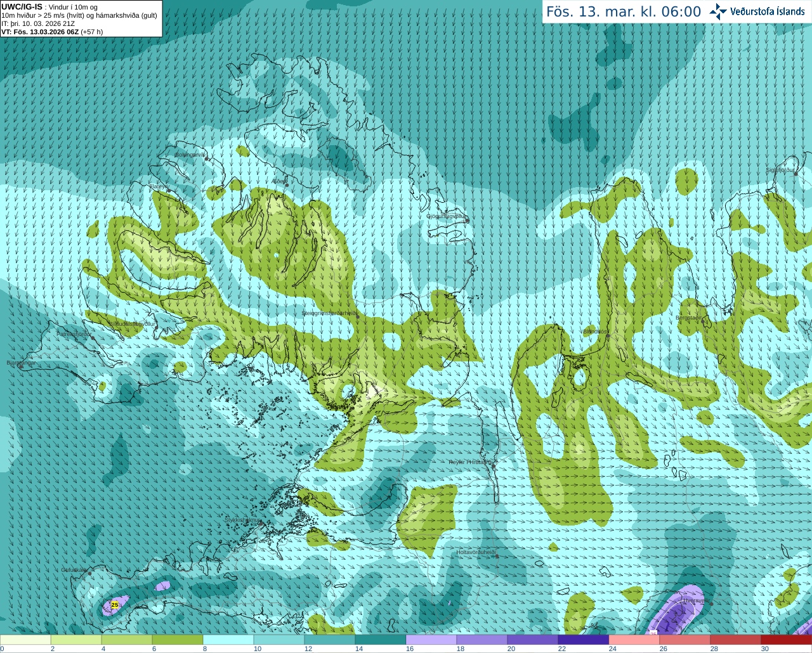This screenshot has width=812, height=653.
Task: Click the Patreksfjörður station label
Action: point(74,333)
